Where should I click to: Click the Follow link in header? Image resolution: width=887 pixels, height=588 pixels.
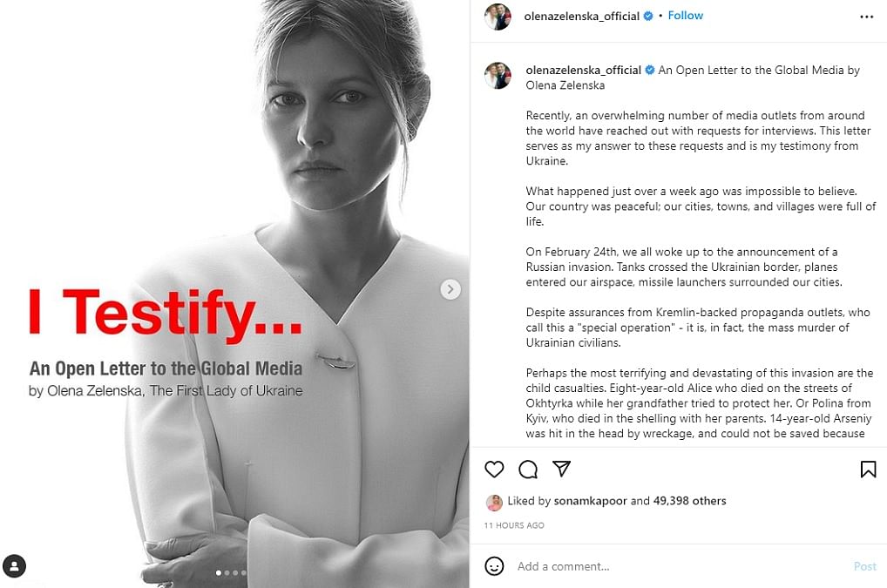(685, 16)
